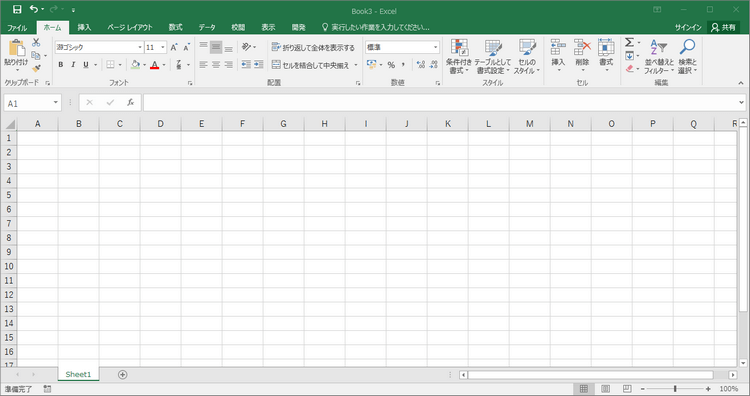Open Cell Styles (セルのスタイル)
This screenshot has width=750, height=396.
point(527,56)
